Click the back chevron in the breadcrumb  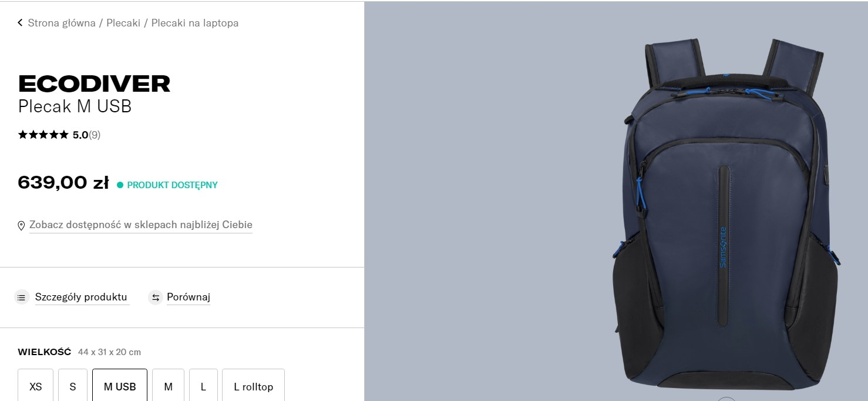(20, 23)
